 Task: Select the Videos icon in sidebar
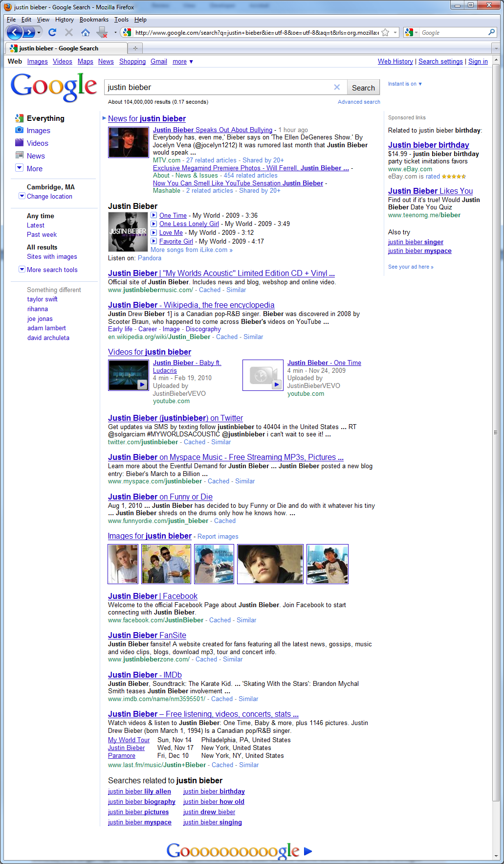(19, 143)
